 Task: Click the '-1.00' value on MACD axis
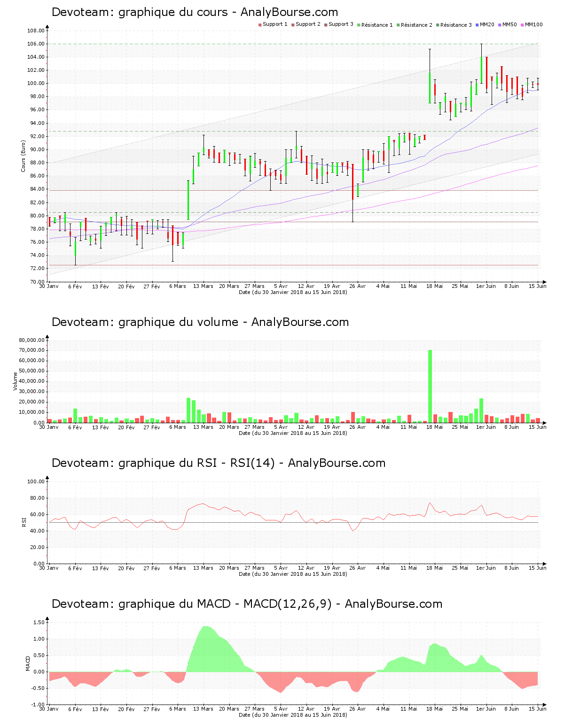(38, 705)
